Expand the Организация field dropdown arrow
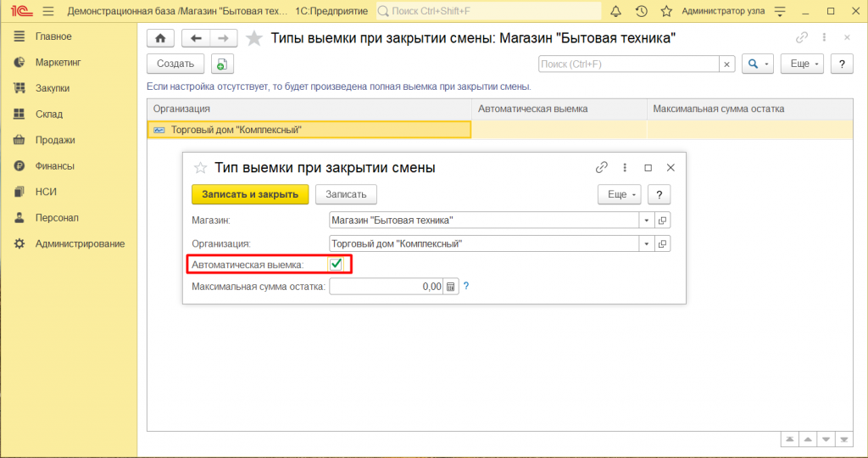Viewport: 868px width, 458px height. 647,243
